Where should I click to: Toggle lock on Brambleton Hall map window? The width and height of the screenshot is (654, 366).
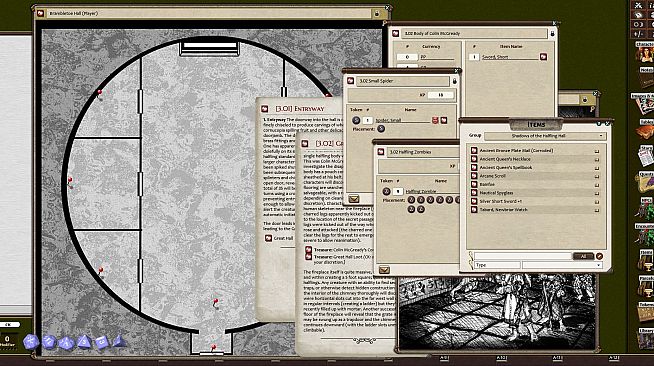(x=377, y=13)
